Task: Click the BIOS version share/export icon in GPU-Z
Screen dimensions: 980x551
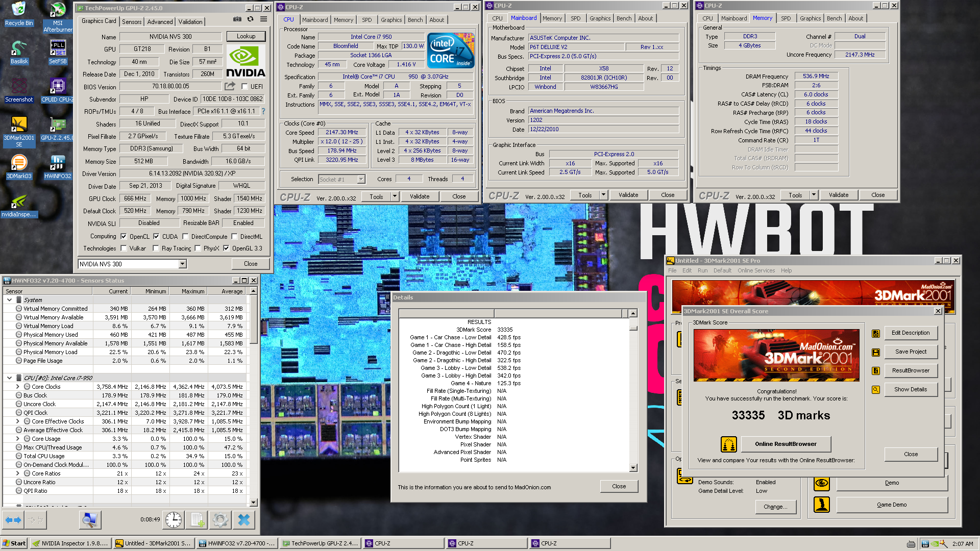Action: pyautogui.click(x=230, y=86)
